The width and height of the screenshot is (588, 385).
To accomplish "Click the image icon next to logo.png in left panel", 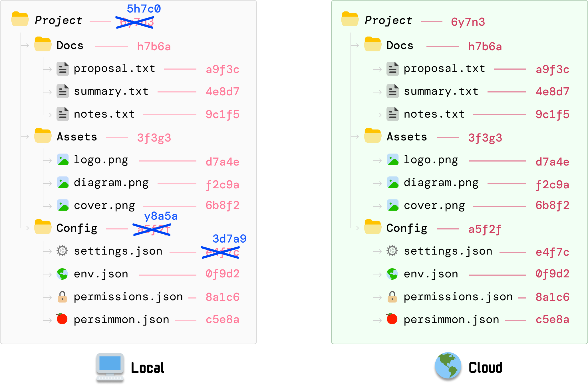I will tap(63, 160).
